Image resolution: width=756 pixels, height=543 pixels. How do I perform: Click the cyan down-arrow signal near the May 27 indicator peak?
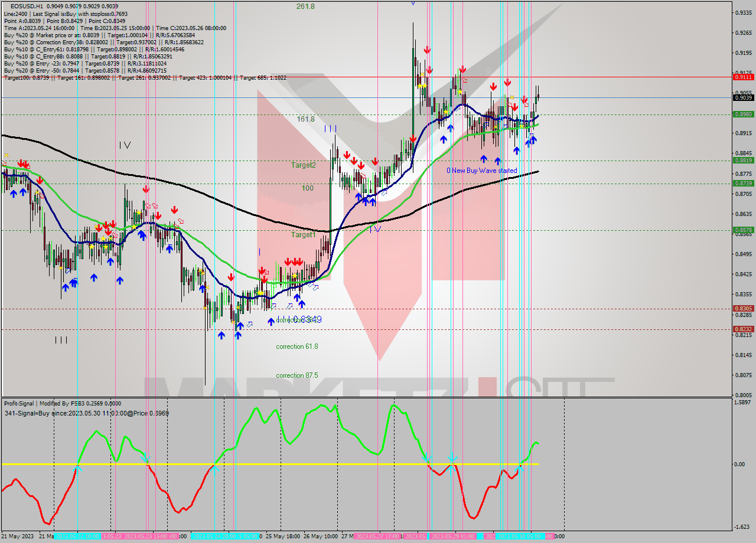pos(427,459)
